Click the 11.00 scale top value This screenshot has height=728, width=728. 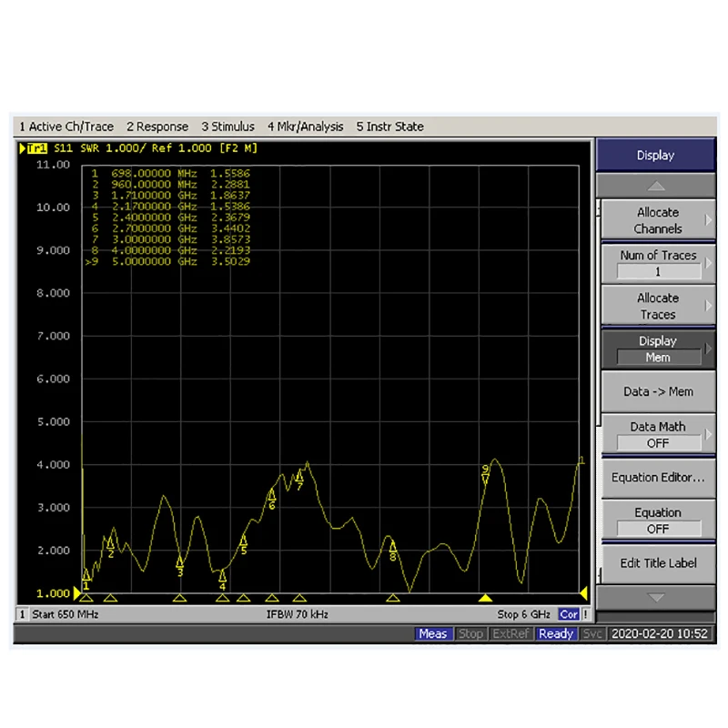[53, 165]
